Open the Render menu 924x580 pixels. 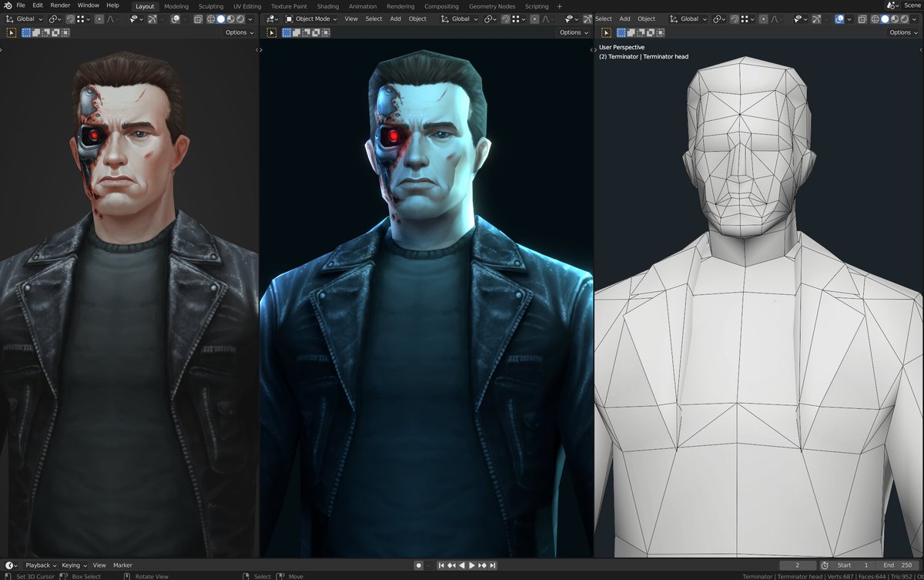pos(60,5)
